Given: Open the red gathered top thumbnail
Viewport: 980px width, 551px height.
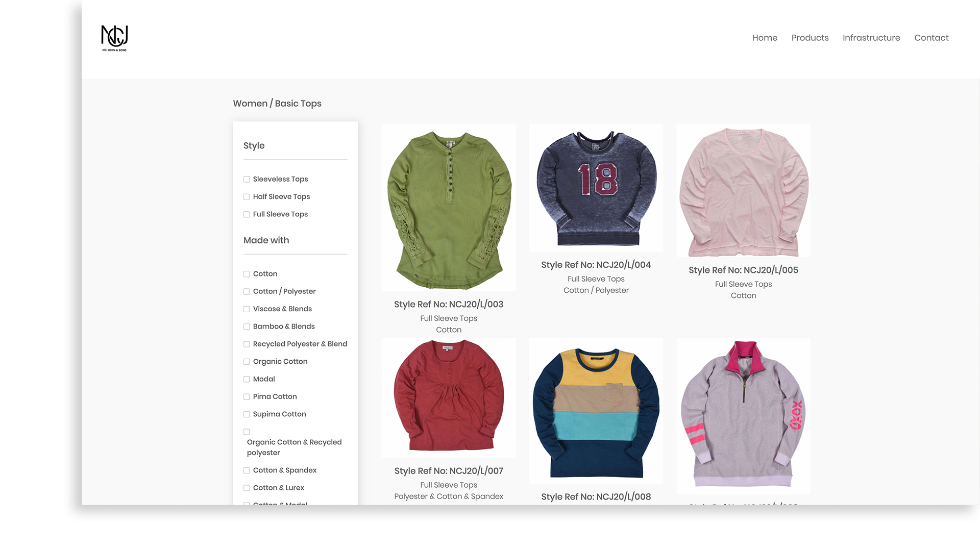Looking at the screenshot, I should click(x=449, y=397).
